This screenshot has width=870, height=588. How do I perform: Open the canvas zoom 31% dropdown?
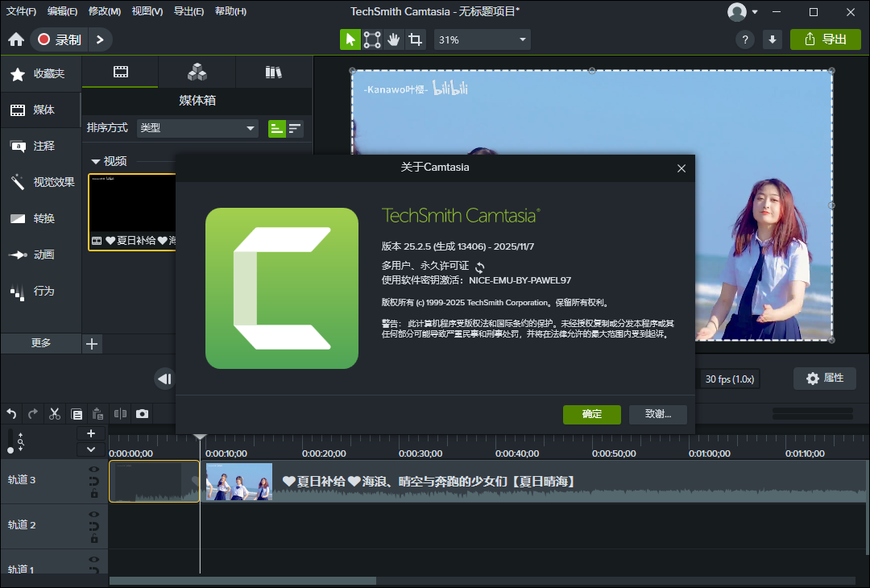pos(482,40)
